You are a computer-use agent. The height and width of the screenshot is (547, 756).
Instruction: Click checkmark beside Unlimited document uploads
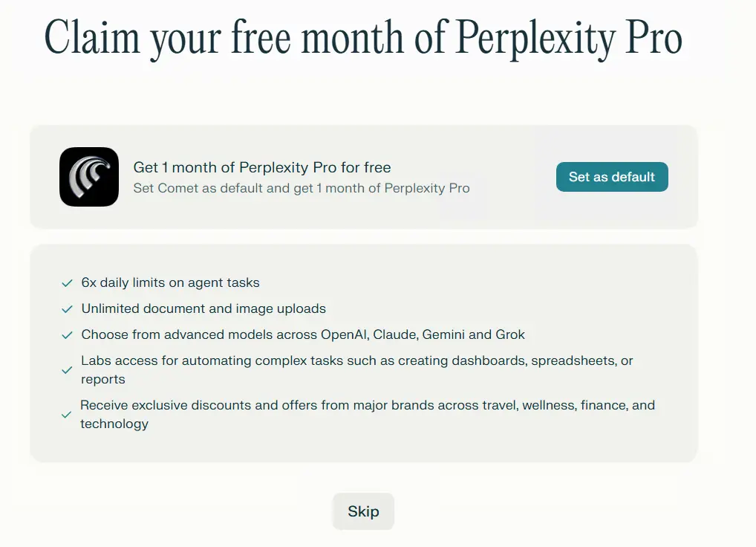point(67,309)
